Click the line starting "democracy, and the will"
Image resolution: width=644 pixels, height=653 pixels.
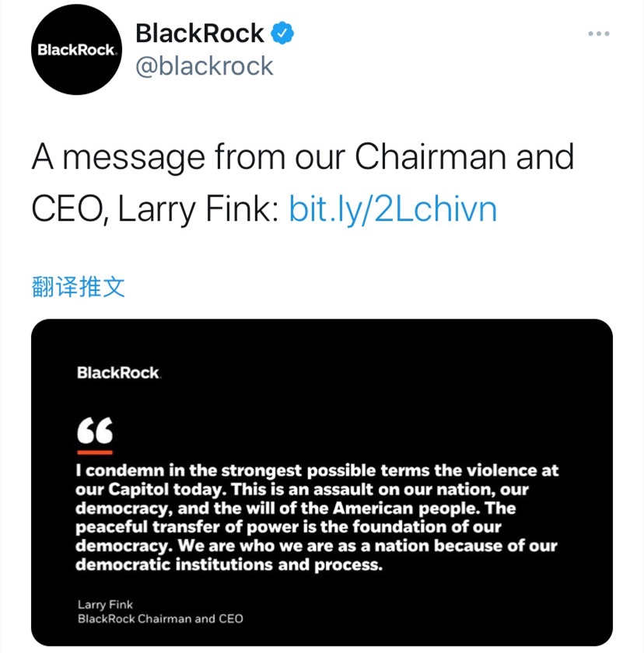pyautogui.click(x=296, y=508)
